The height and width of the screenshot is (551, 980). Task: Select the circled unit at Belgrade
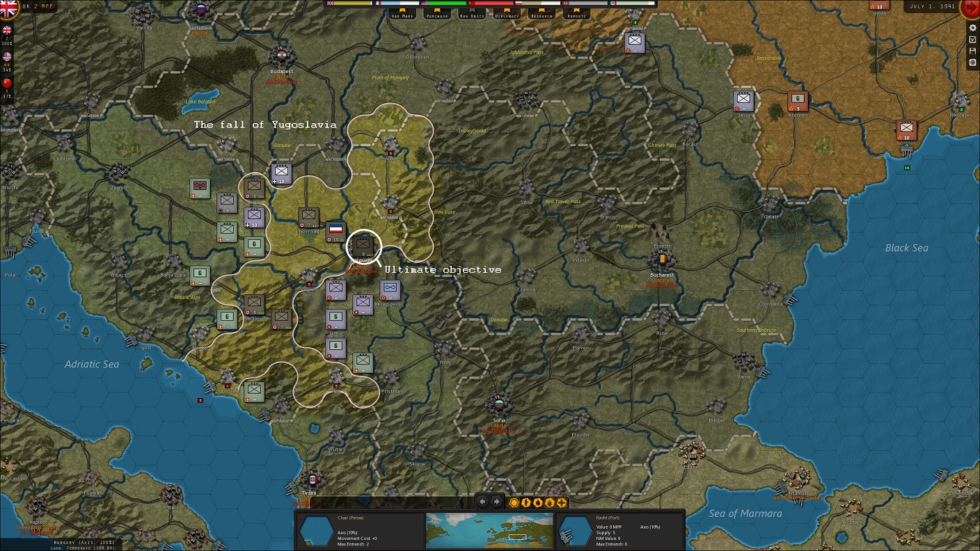click(364, 246)
